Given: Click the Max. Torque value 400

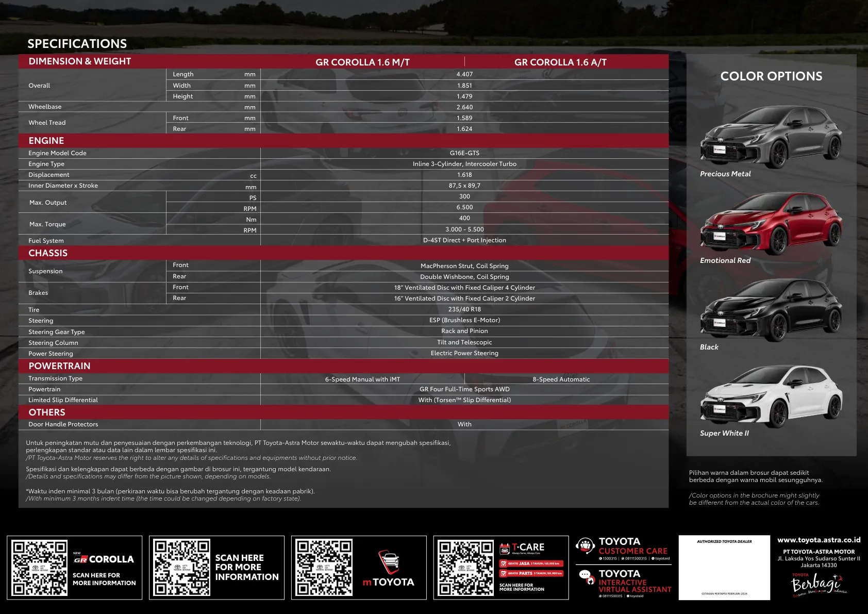Looking at the screenshot, I should point(464,218).
